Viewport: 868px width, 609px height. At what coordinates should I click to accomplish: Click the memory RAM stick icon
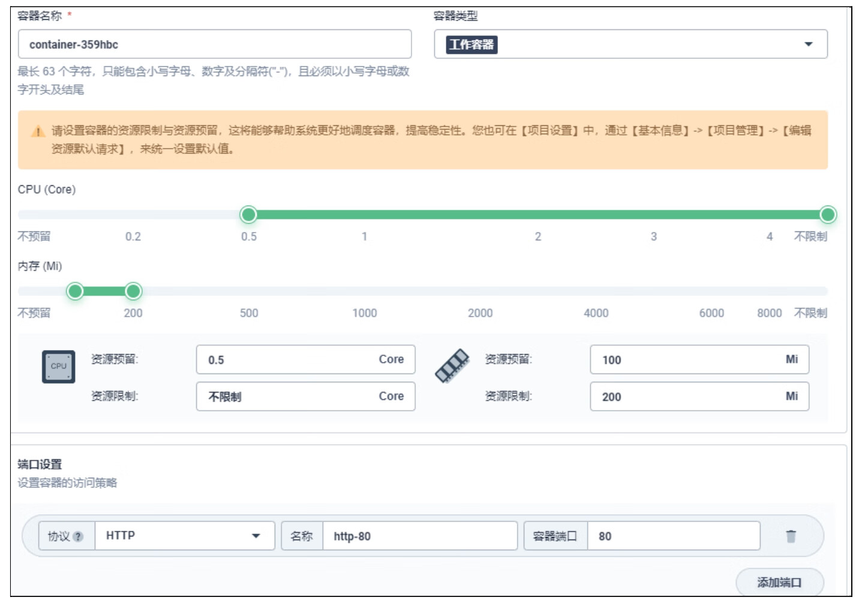pyautogui.click(x=452, y=366)
